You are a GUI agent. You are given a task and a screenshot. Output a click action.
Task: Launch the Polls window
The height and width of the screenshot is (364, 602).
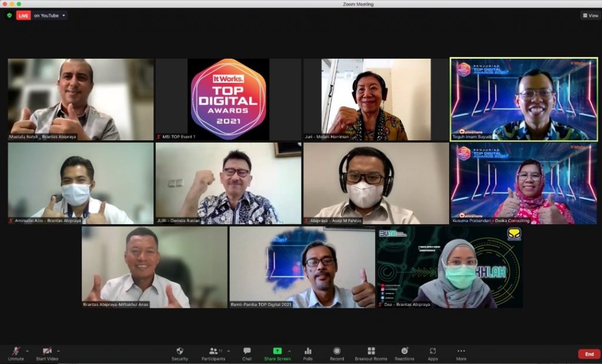[x=307, y=353]
